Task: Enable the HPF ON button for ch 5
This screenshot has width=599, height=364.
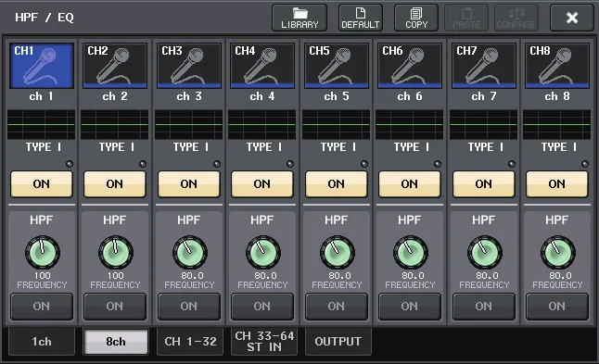Action: click(x=337, y=307)
